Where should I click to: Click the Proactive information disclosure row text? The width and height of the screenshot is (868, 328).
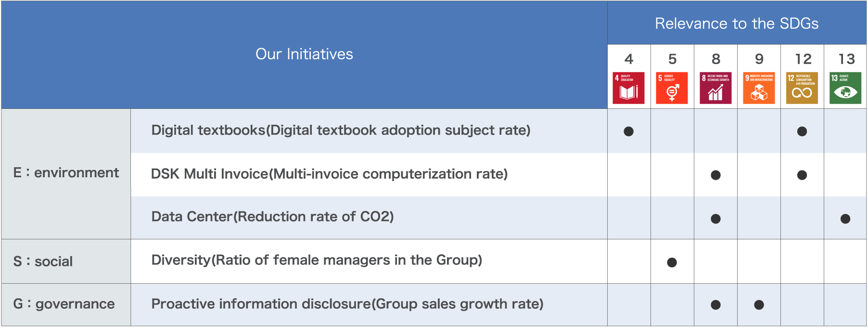[x=347, y=304]
